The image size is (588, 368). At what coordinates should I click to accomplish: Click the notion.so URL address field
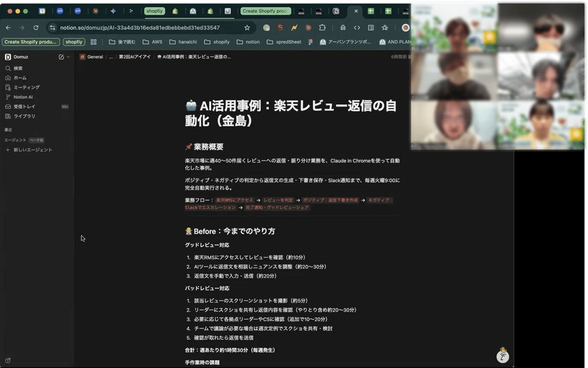click(x=140, y=27)
